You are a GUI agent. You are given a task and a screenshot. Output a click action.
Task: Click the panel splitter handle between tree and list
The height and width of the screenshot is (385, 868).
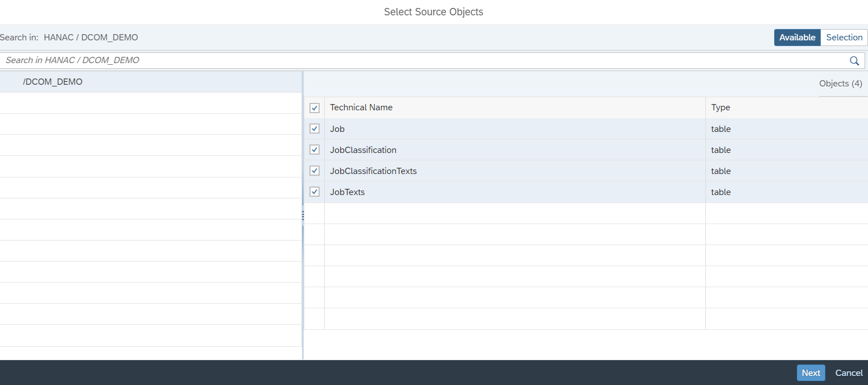pos(303,216)
